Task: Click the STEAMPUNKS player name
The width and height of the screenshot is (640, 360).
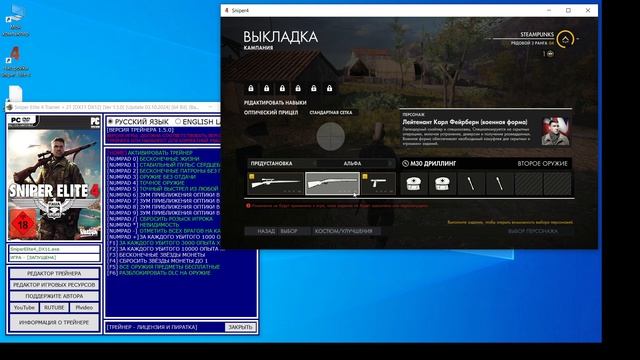Action: tap(537, 34)
